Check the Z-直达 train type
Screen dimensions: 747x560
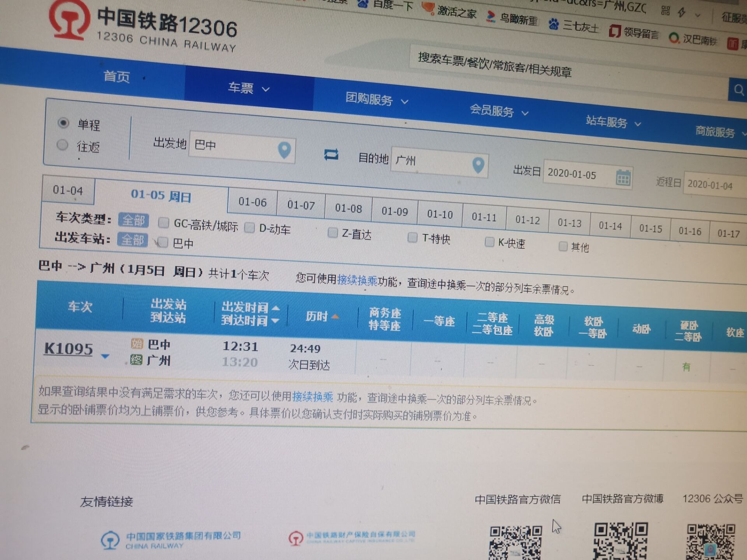333,233
